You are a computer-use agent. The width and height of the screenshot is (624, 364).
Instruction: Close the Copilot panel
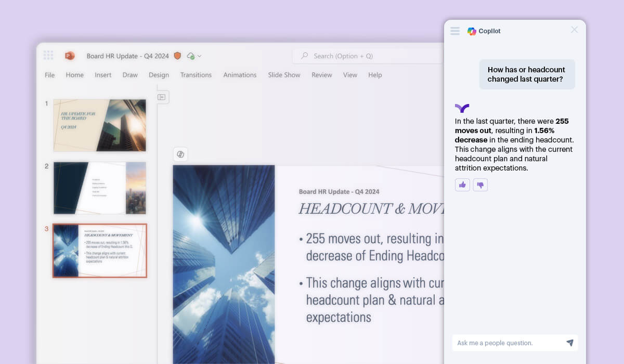pyautogui.click(x=574, y=30)
